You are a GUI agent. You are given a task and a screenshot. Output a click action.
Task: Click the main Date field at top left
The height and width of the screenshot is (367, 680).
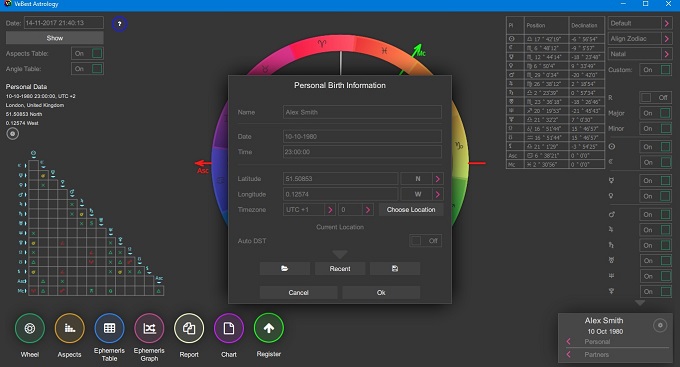(x=64, y=23)
